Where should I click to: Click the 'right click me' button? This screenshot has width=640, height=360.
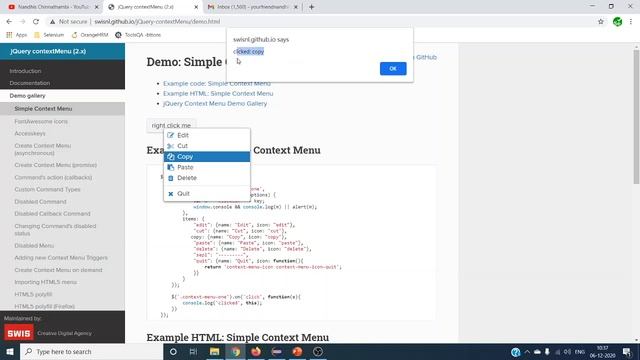(x=171, y=125)
